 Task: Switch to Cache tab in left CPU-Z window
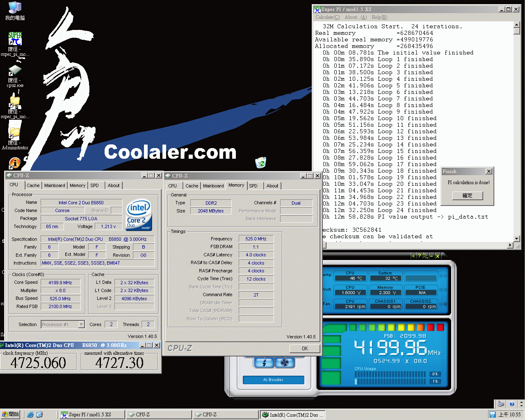[33, 185]
